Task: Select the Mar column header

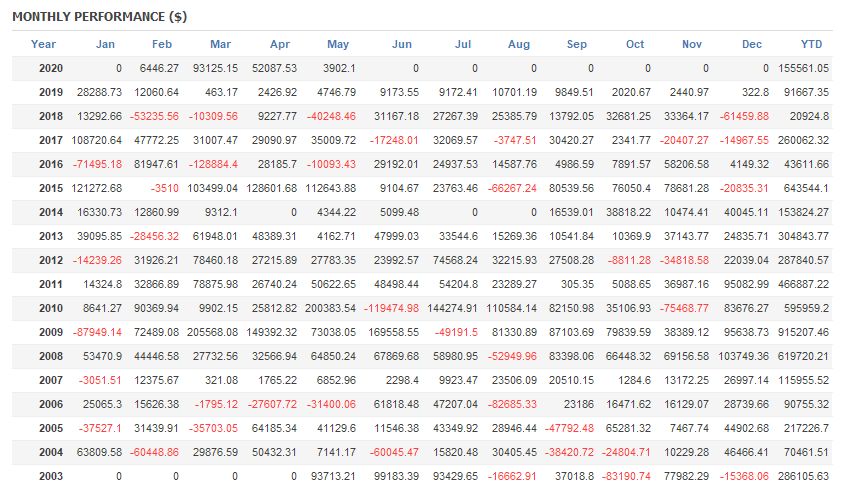Action: [x=220, y=44]
